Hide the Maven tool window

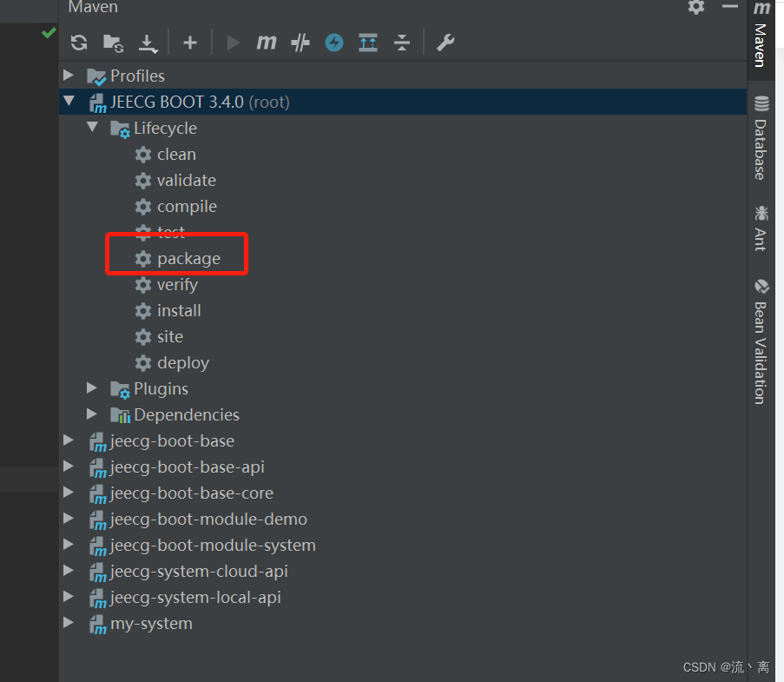[x=729, y=6]
